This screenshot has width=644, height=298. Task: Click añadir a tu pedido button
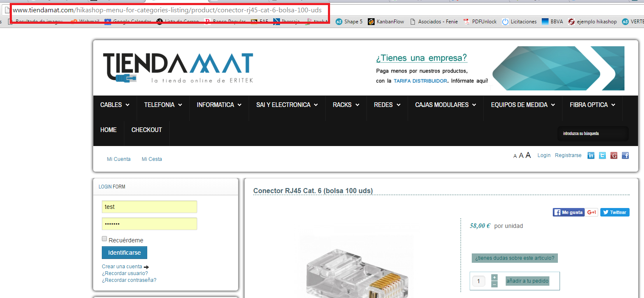pos(527,281)
